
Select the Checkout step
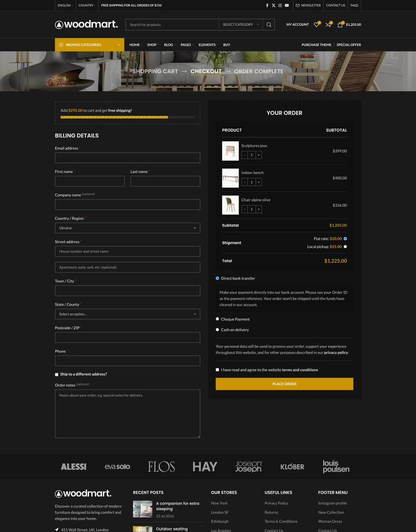(x=206, y=71)
